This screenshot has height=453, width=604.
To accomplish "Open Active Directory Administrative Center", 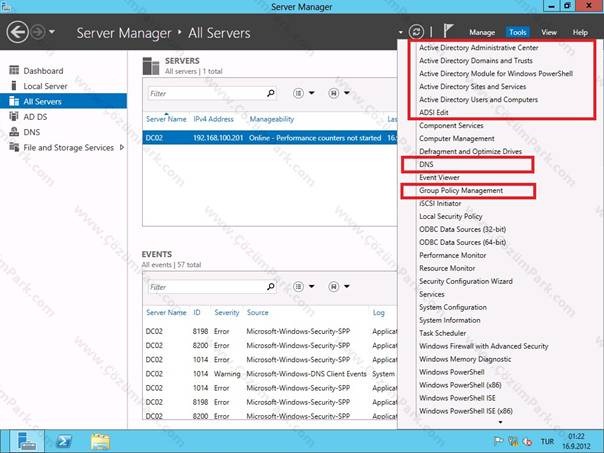I will 478,48.
